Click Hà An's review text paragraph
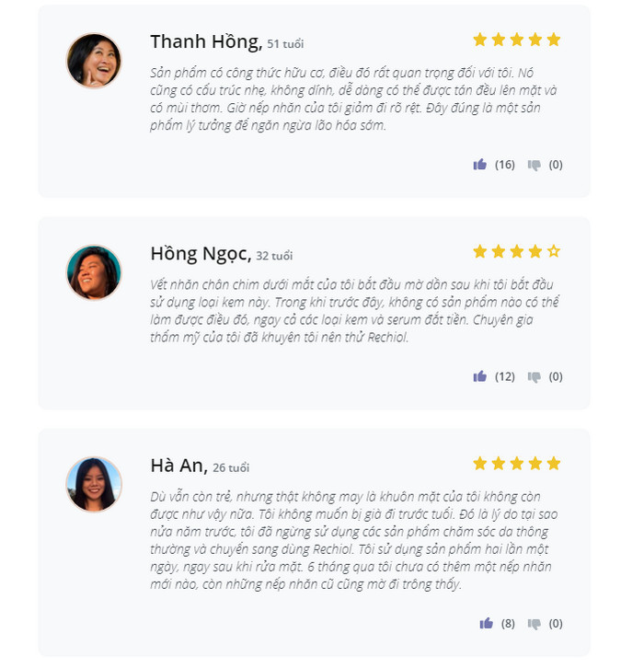Image resolution: width=644 pixels, height=668 pixels. (x=354, y=540)
